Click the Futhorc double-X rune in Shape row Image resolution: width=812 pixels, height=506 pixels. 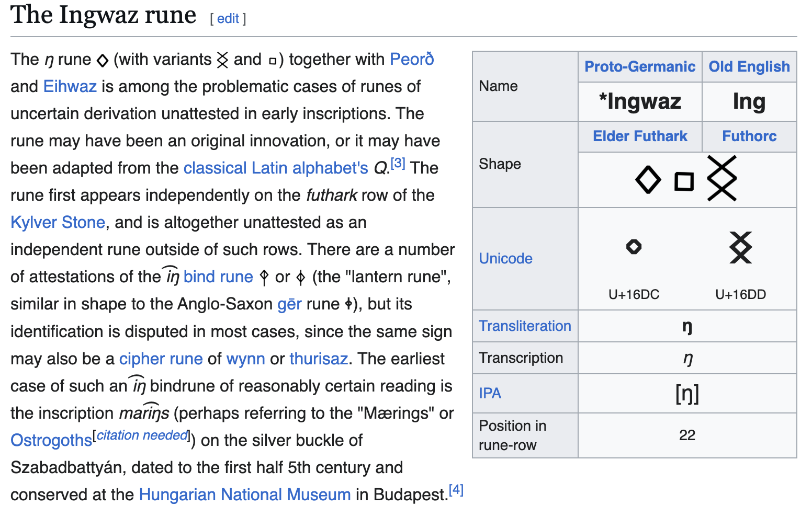(722, 178)
